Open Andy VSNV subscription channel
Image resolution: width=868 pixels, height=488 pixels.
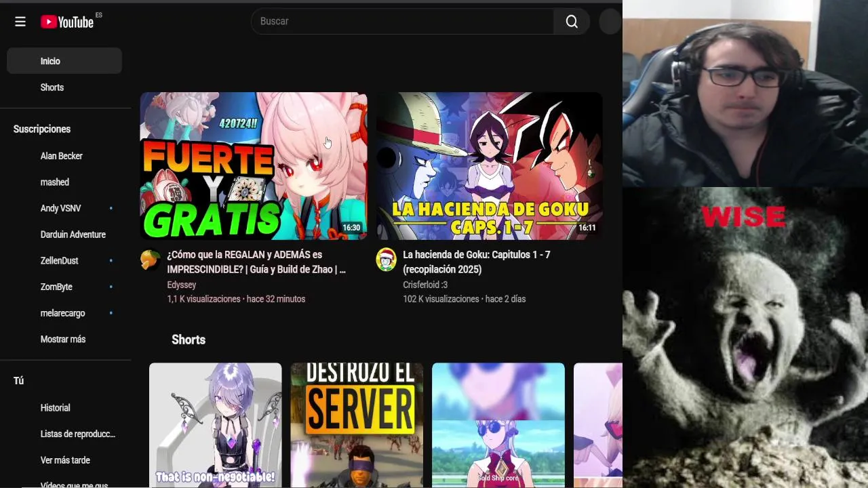click(x=64, y=208)
